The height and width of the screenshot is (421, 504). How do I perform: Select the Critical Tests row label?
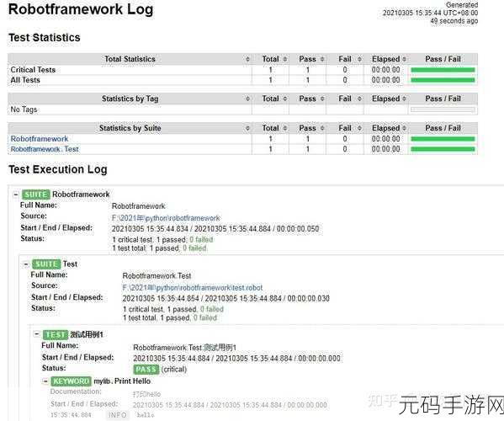33,70
